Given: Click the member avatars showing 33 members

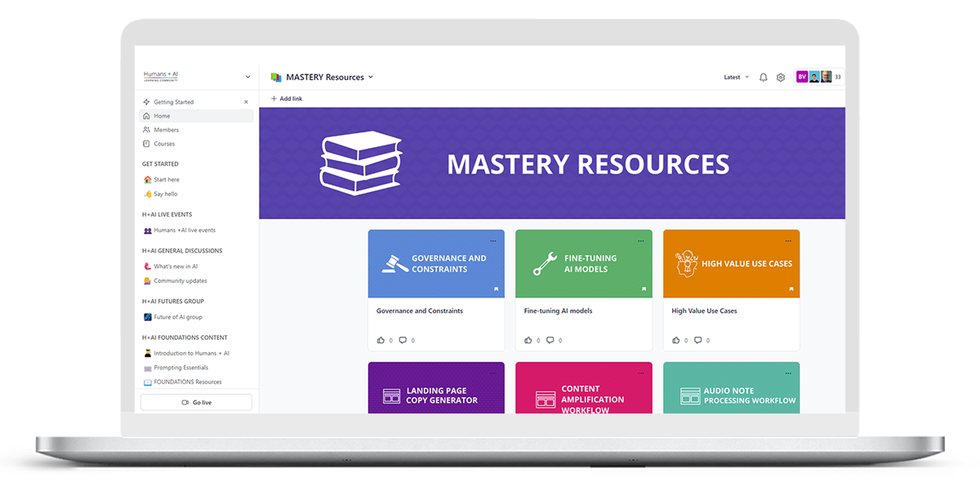Looking at the screenshot, I should pyautogui.click(x=818, y=77).
